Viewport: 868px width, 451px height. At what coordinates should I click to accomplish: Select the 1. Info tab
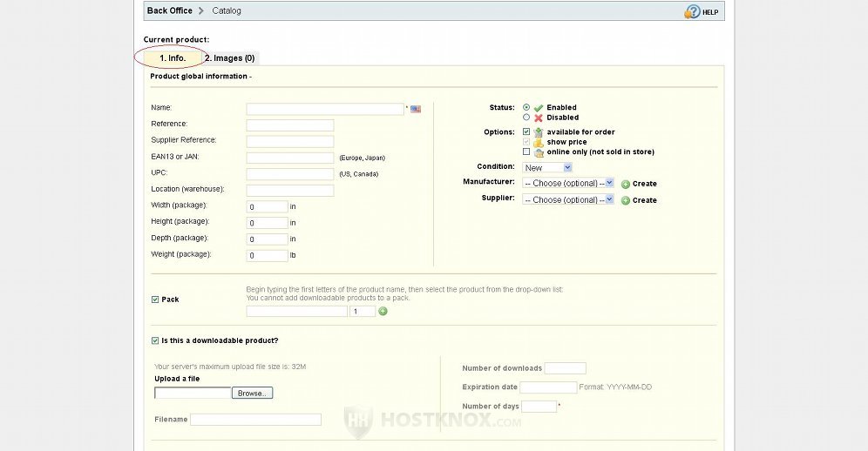coord(173,58)
